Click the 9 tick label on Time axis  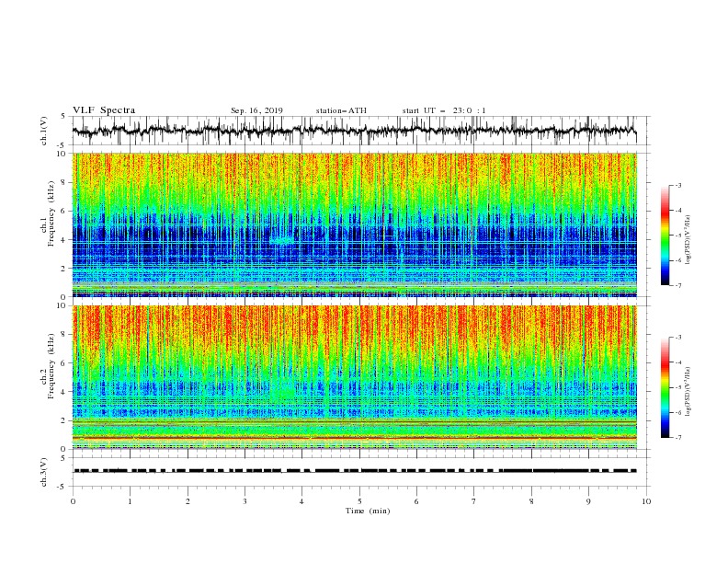coord(588,501)
